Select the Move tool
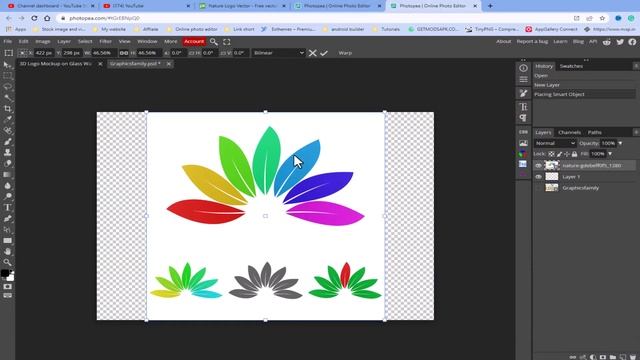 click(x=7, y=65)
